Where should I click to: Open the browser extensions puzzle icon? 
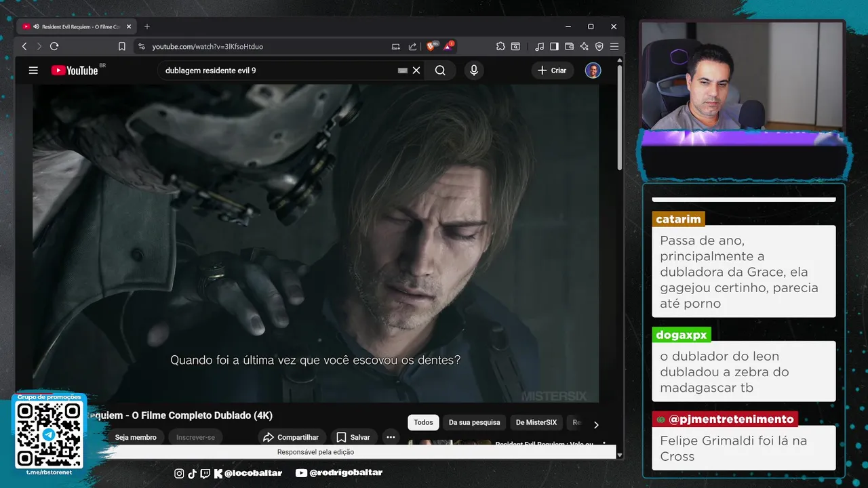pos(500,46)
